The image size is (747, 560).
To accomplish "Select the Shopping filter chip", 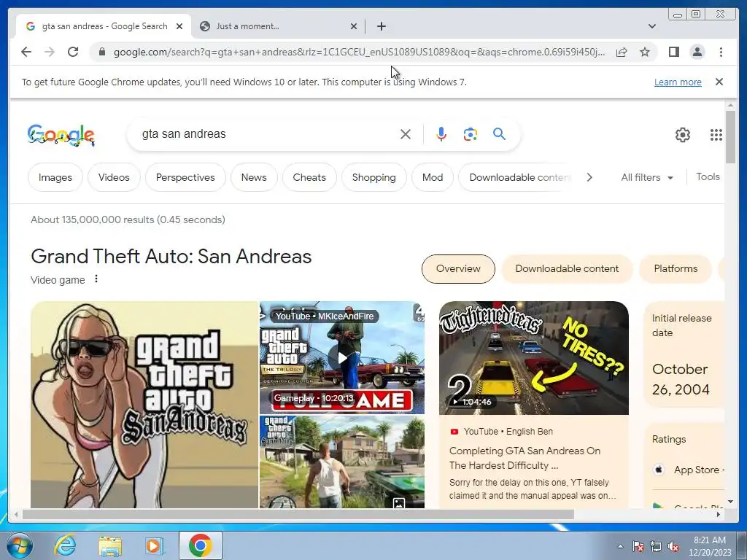I will (374, 177).
